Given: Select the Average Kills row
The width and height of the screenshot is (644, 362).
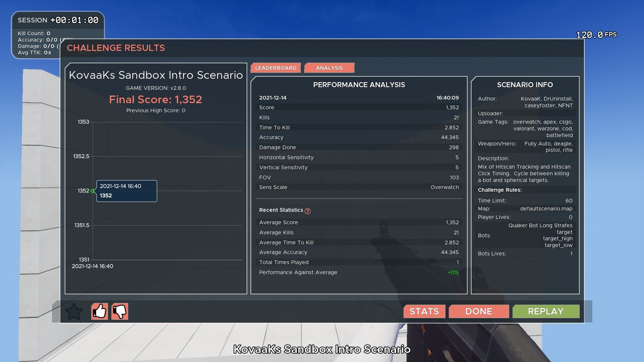Looking at the screenshot, I should (359, 232).
